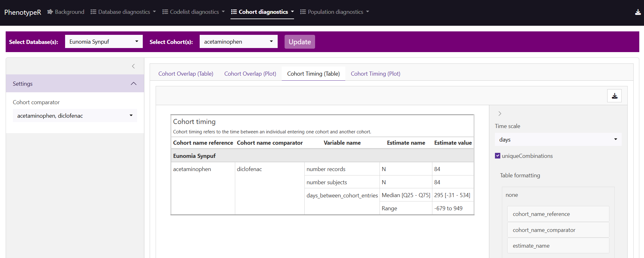Open the Select Cohort dropdown

(238, 42)
